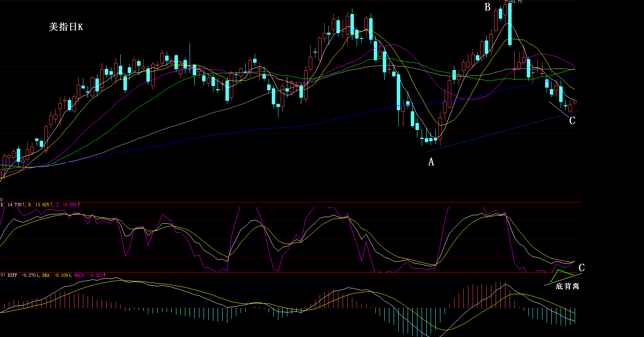Click the DIFF: -0.270 value label
Screen dimensions: 644x337
pyautogui.click(x=21, y=275)
